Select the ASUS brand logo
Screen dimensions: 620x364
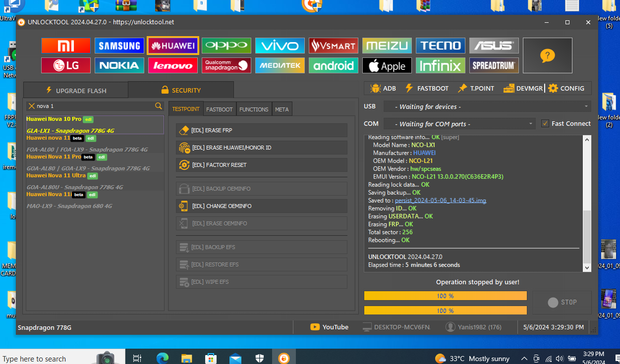click(494, 46)
